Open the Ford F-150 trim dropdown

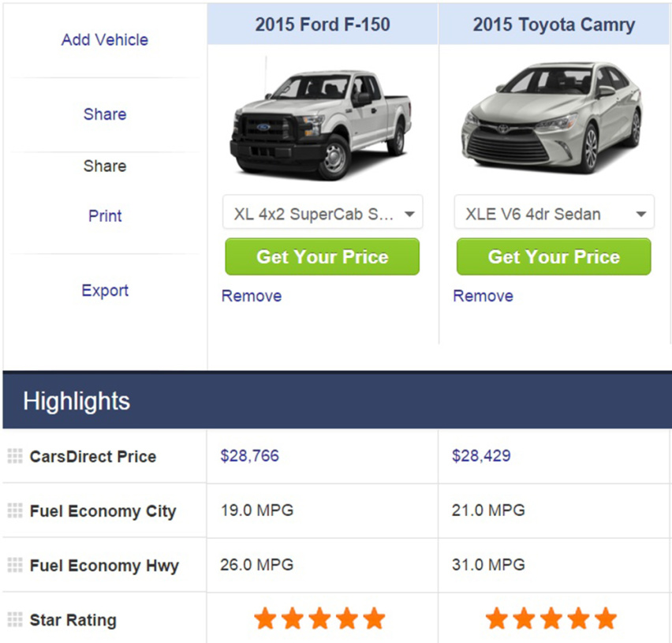[323, 214]
